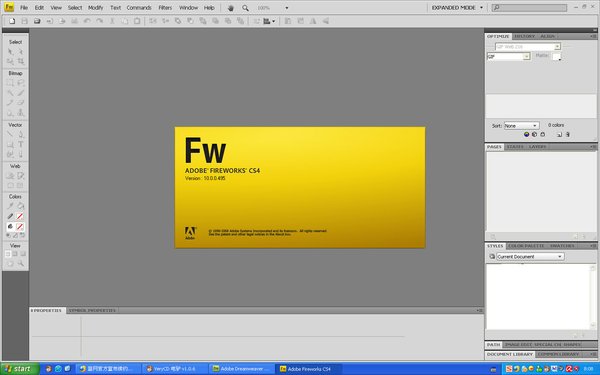Select the Paint Bucket tool
Viewport: 600px width, 375px height.
(x=21, y=206)
